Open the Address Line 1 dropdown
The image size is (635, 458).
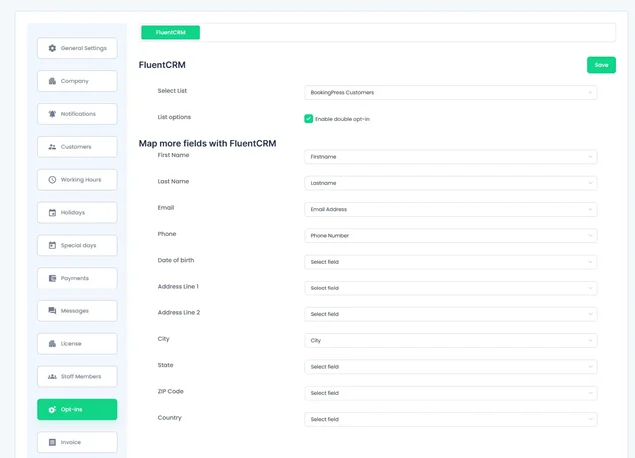click(x=451, y=288)
